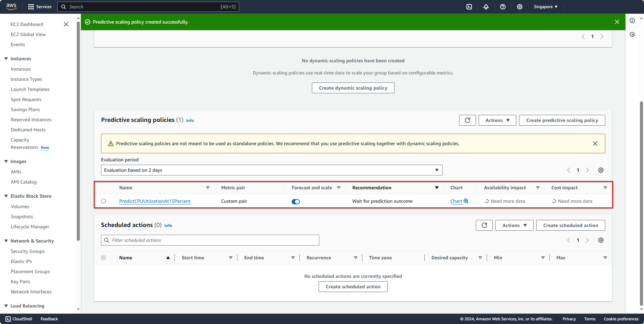Open predictive scaling Actions dropdown
Viewport: 644px width, 324px height.
tap(497, 120)
